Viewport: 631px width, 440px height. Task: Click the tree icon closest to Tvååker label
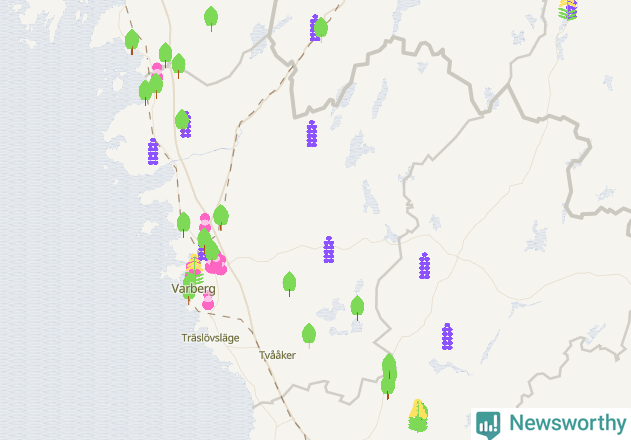(x=309, y=335)
